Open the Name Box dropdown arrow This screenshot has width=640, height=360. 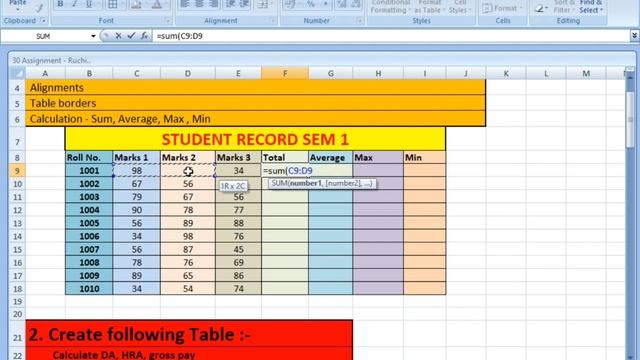93,36
